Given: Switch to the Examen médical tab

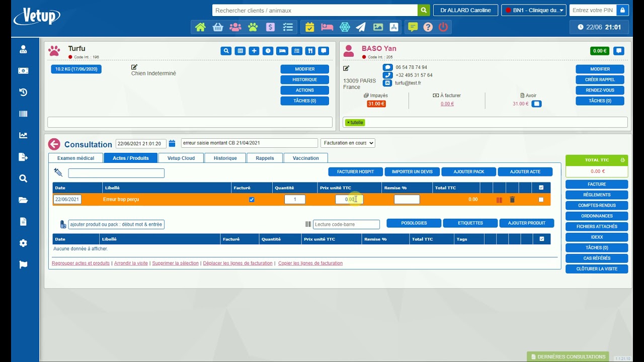Looking at the screenshot, I should point(75,158).
